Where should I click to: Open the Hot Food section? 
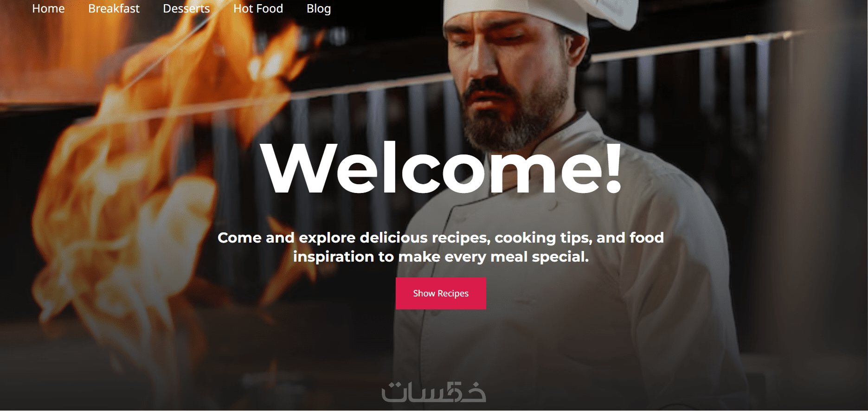click(x=258, y=9)
